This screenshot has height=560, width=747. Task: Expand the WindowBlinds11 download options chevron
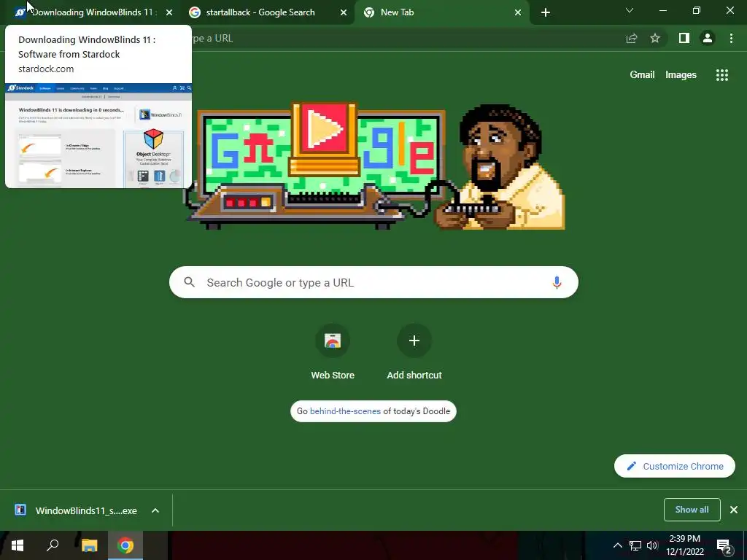point(155,510)
